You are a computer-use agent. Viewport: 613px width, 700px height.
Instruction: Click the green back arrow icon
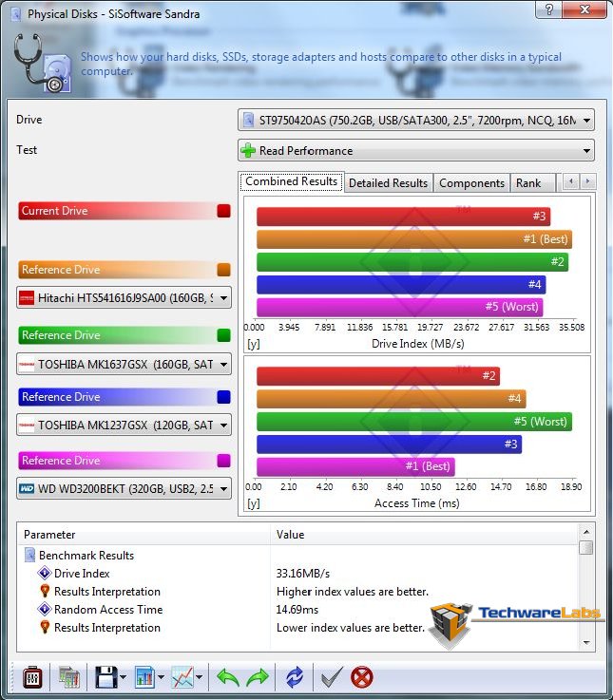click(x=228, y=677)
